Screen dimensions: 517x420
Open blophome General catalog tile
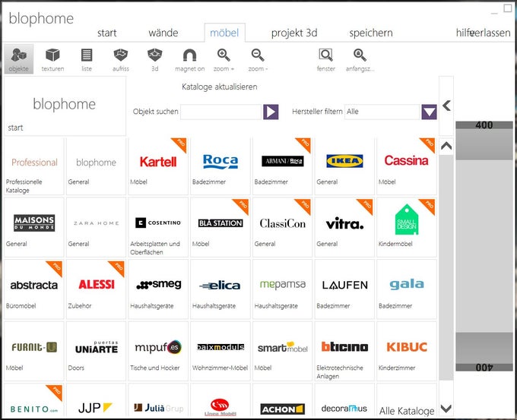tap(96, 166)
